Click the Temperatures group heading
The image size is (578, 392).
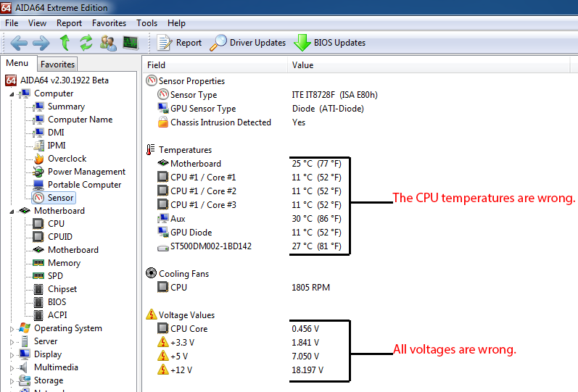(x=179, y=150)
